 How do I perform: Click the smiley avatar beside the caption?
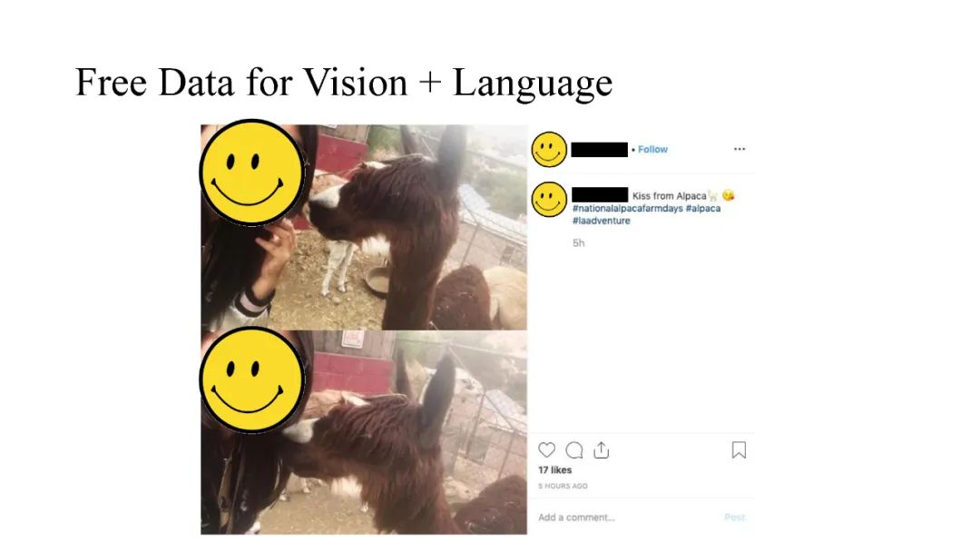[x=549, y=200]
